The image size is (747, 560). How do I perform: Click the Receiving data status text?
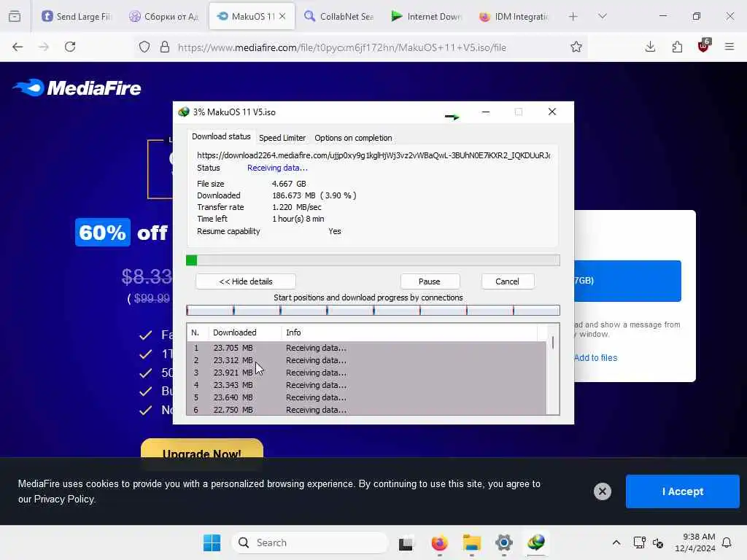pos(277,168)
